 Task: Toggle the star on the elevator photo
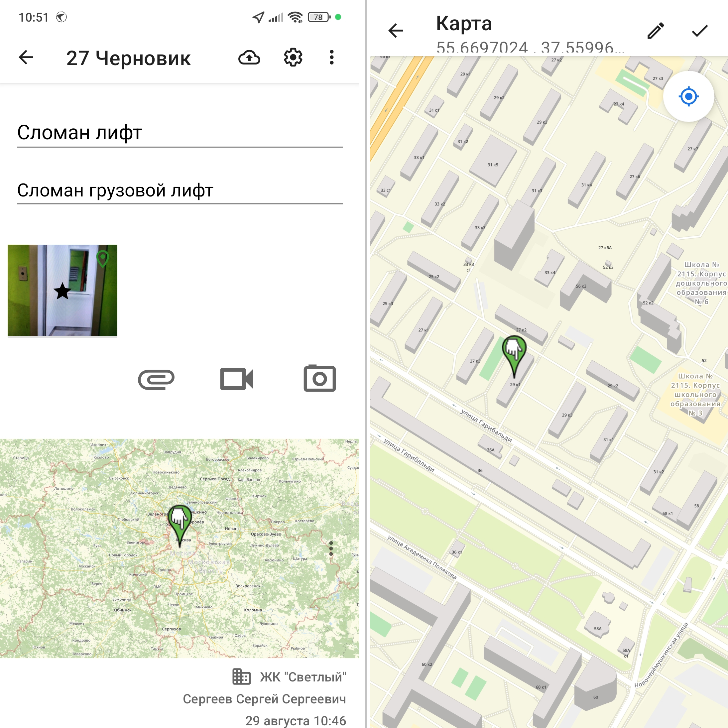62,291
